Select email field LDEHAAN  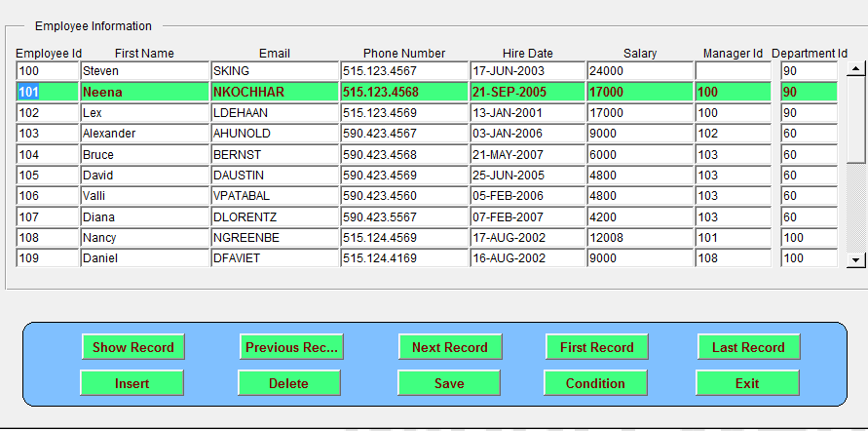coord(275,113)
